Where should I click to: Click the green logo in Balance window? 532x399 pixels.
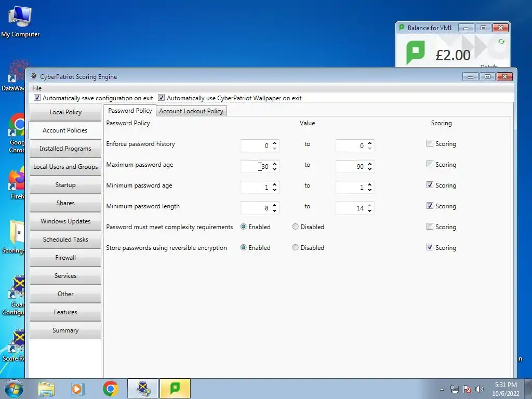coord(415,52)
